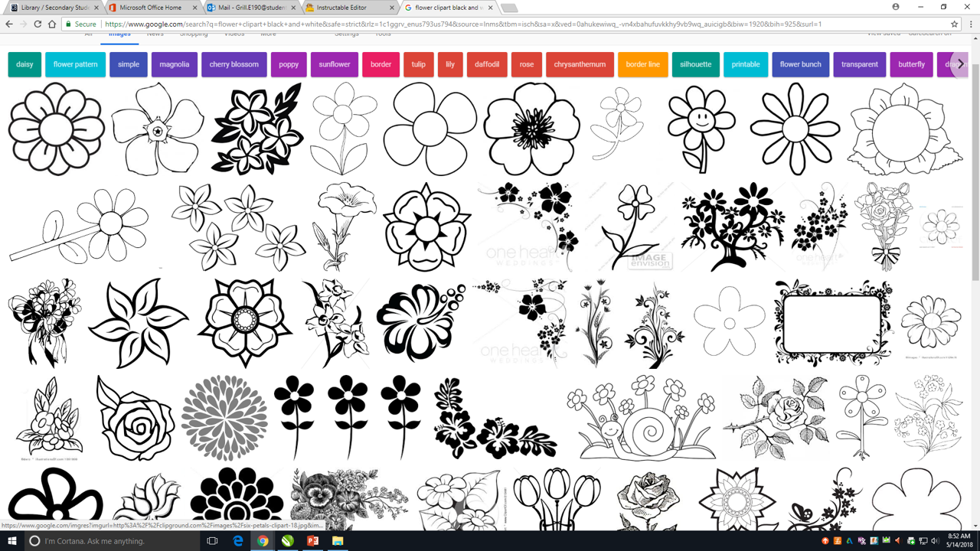Choose the transparent filter chip
This screenshot has width=980, height=551.
coord(860,64)
